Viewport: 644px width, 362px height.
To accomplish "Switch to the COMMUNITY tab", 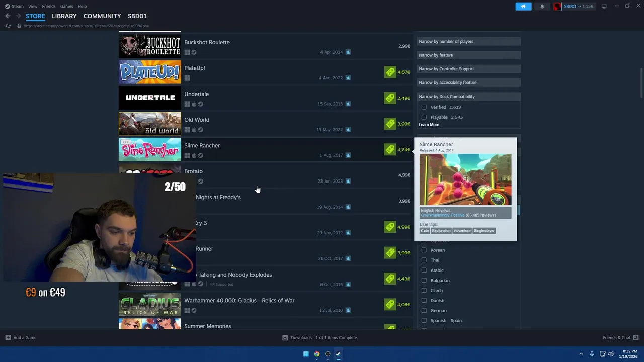I will tap(102, 16).
